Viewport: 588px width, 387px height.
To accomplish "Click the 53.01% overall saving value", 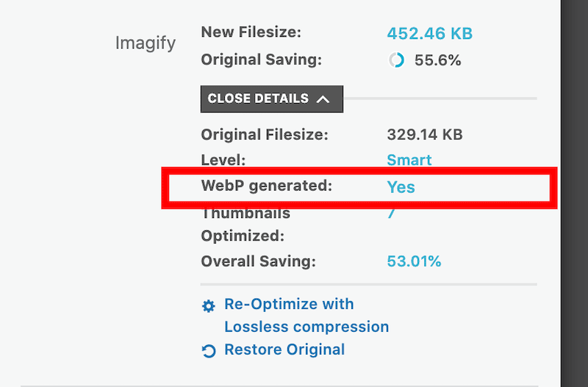I will [x=414, y=261].
